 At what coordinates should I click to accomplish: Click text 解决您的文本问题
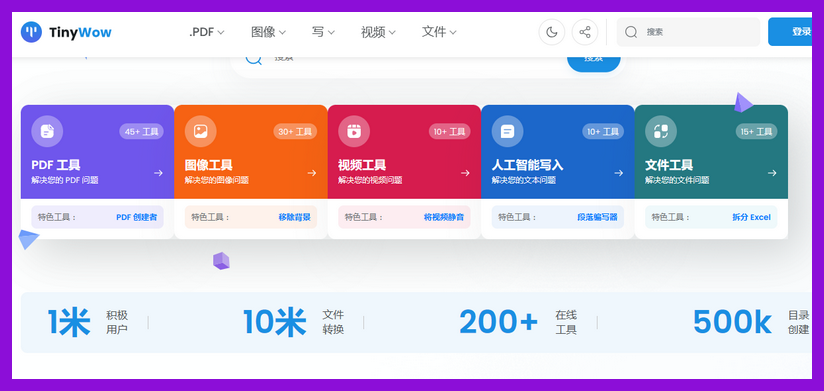(x=523, y=180)
